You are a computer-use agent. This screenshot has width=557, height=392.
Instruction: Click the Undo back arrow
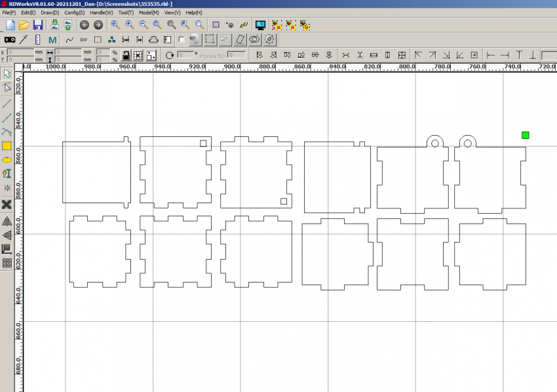pos(84,25)
